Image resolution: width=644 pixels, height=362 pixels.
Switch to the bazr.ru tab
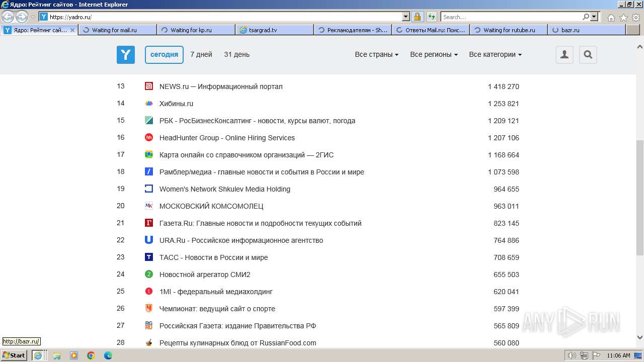tap(587, 30)
